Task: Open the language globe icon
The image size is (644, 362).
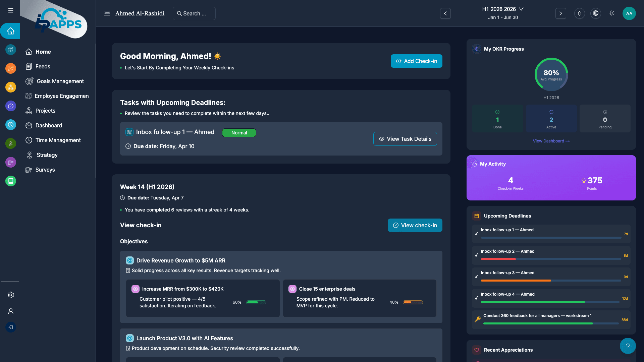Action: point(595,13)
